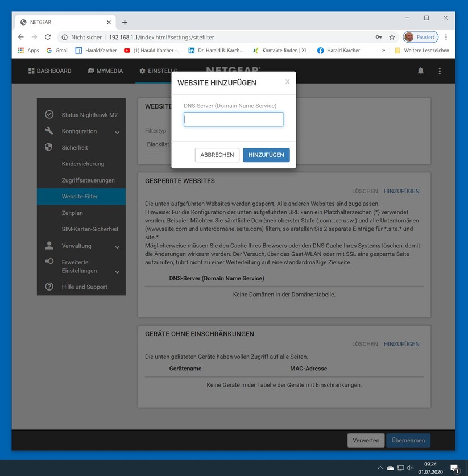
Task: Cancel the dialog with ABBRECHEN
Action: [217, 155]
